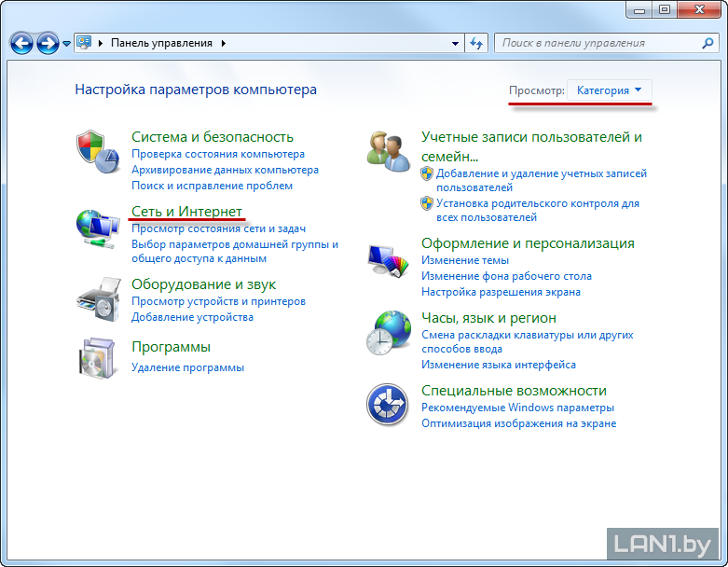This screenshot has width=728, height=567.
Task: Open 'Программы' category heading
Action: [171, 347]
